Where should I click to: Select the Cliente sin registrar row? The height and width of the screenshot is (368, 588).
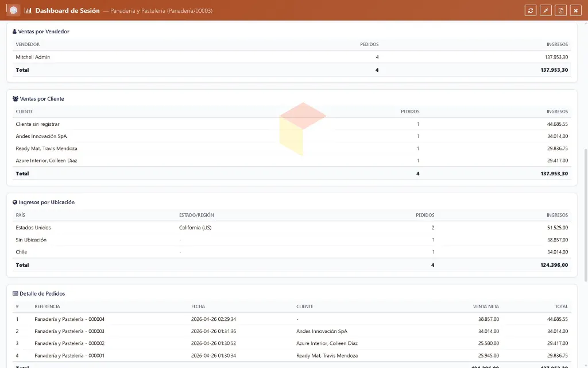click(x=292, y=124)
